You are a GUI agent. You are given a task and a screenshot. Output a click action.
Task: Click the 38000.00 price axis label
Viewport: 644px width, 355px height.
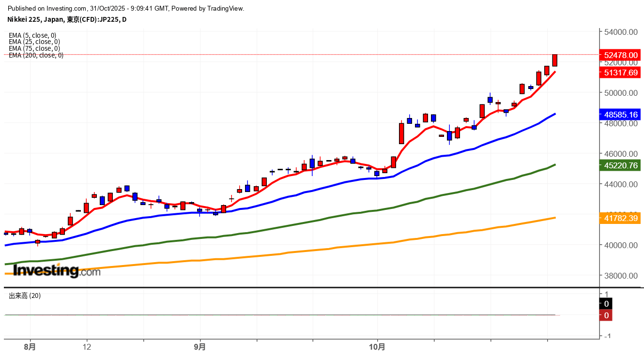click(620, 276)
